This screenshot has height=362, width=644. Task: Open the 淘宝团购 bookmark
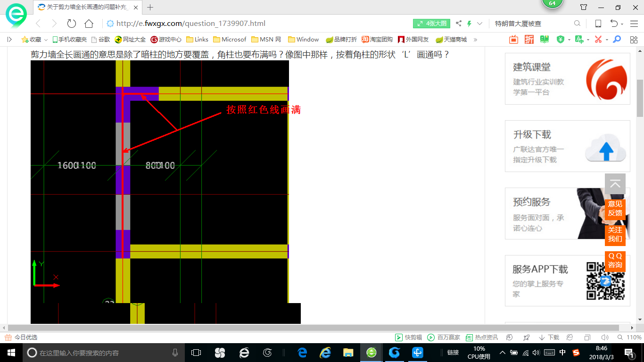point(377,40)
